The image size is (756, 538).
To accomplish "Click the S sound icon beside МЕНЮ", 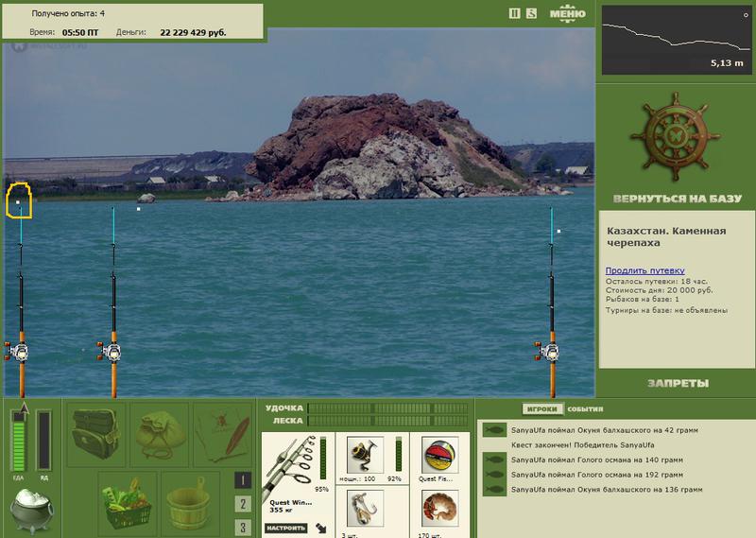I will [531, 13].
